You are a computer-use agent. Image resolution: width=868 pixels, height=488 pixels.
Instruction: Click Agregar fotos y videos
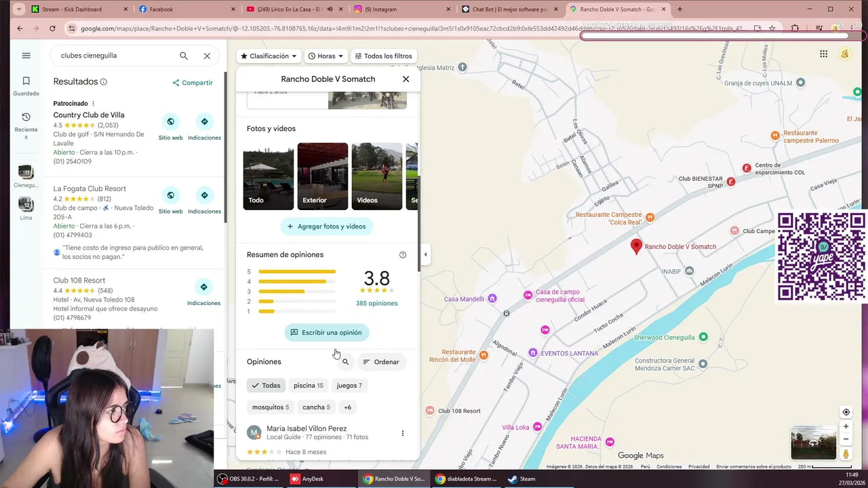click(326, 226)
